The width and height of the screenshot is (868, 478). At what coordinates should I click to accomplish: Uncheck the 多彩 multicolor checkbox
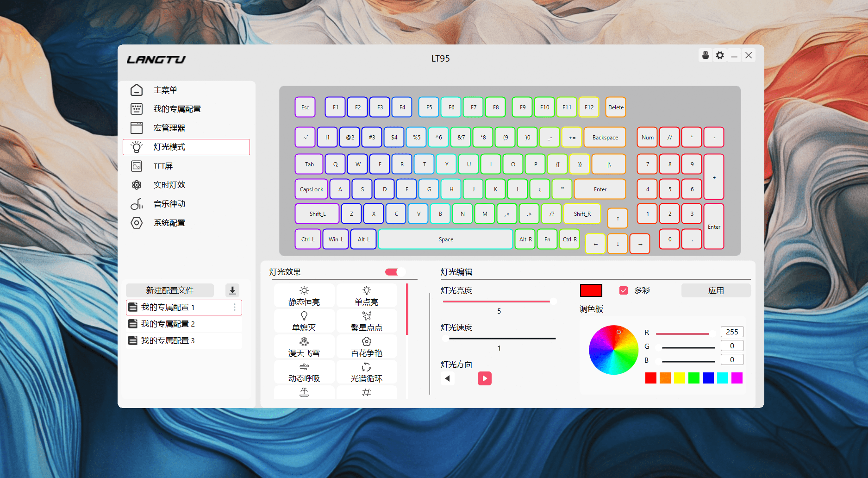(x=624, y=290)
